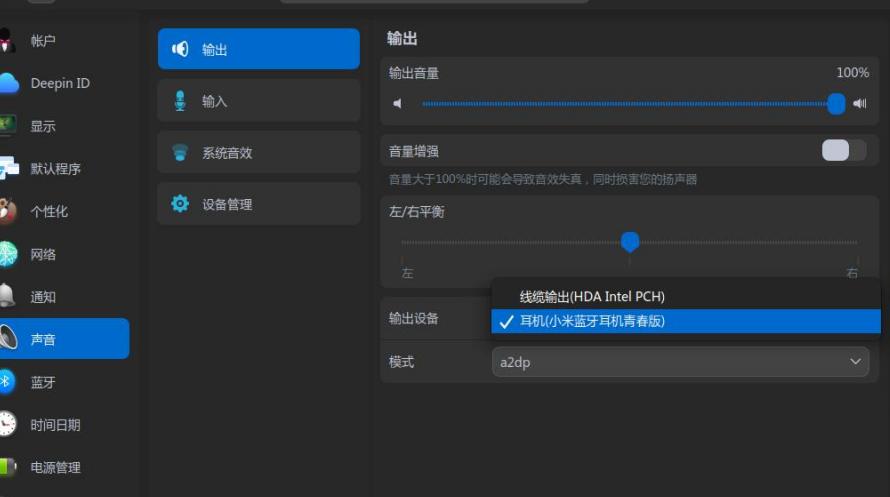Click the volume distortion warning text
This screenshot has width=890, height=497.
[543, 180]
